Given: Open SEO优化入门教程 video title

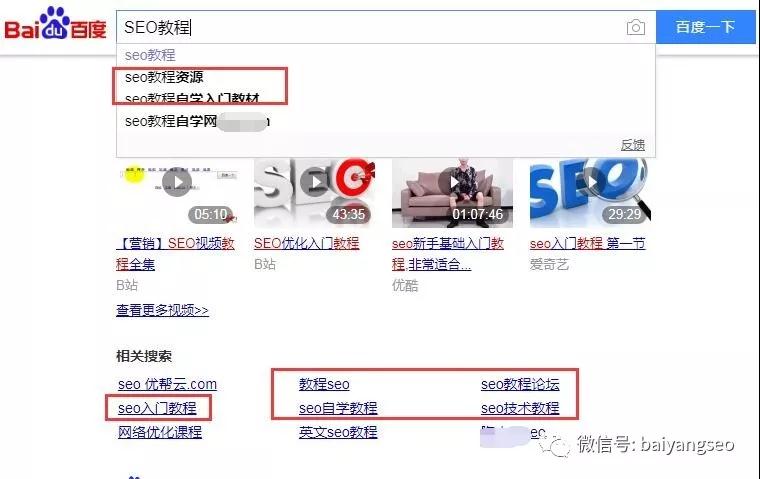Looking at the screenshot, I should pos(306,243).
